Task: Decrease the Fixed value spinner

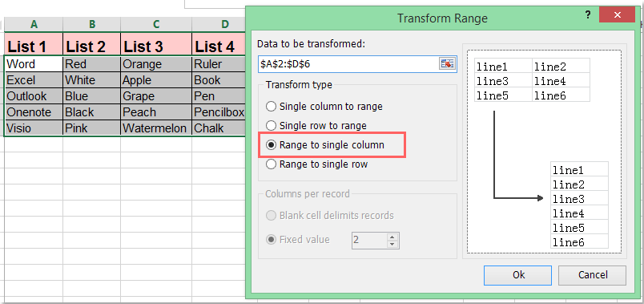Action: 392,244
